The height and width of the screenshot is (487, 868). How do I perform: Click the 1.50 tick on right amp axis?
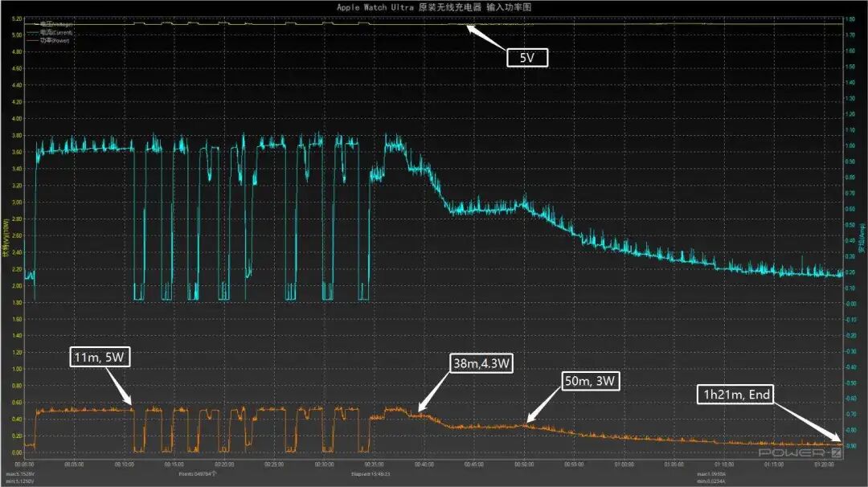[x=850, y=67]
